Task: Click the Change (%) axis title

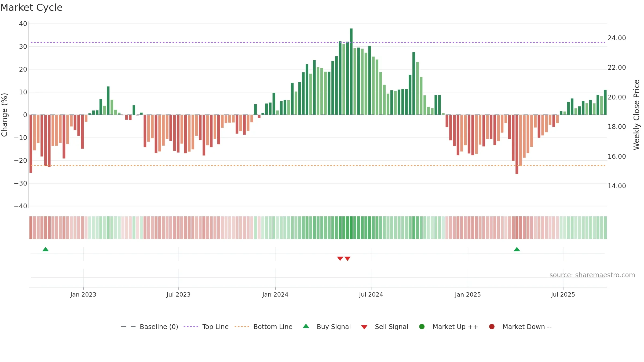Action: pos(4,115)
